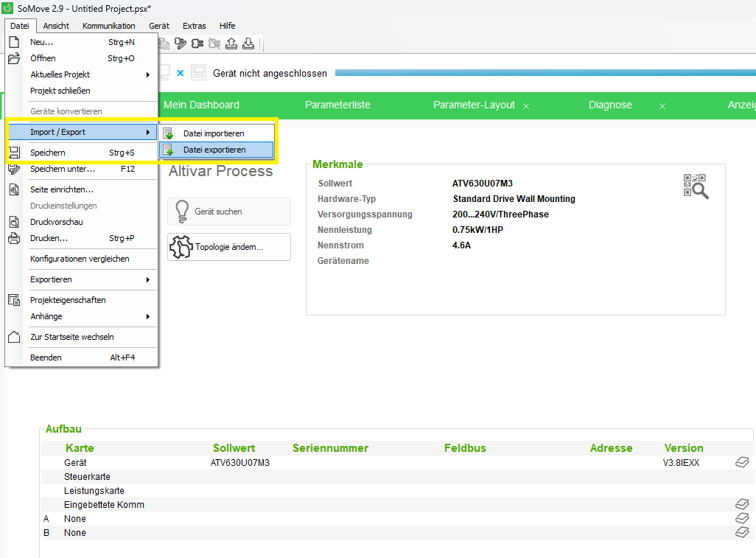Click the upload arrow toolbar icon
Image resolution: width=756 pixels, height=558 pixels.
(x=231, y=44)
